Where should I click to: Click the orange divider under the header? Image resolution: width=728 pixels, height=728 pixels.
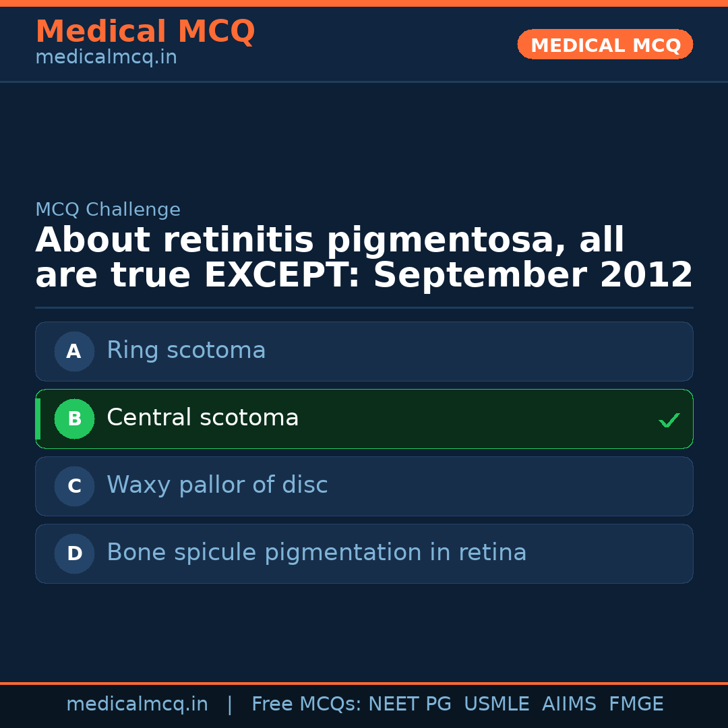pos(364,82)
